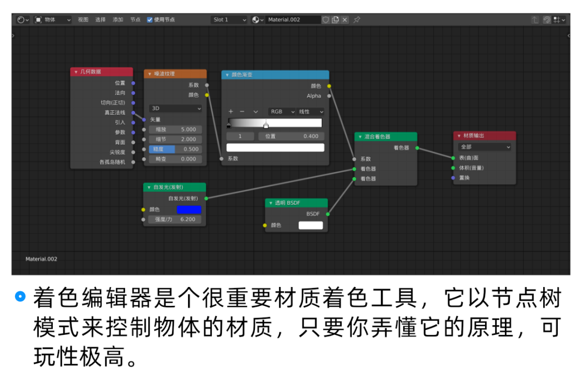Open the 物体 shader type dropdown
The width and height of the screenshot is (582, 392).
(52, 20)
